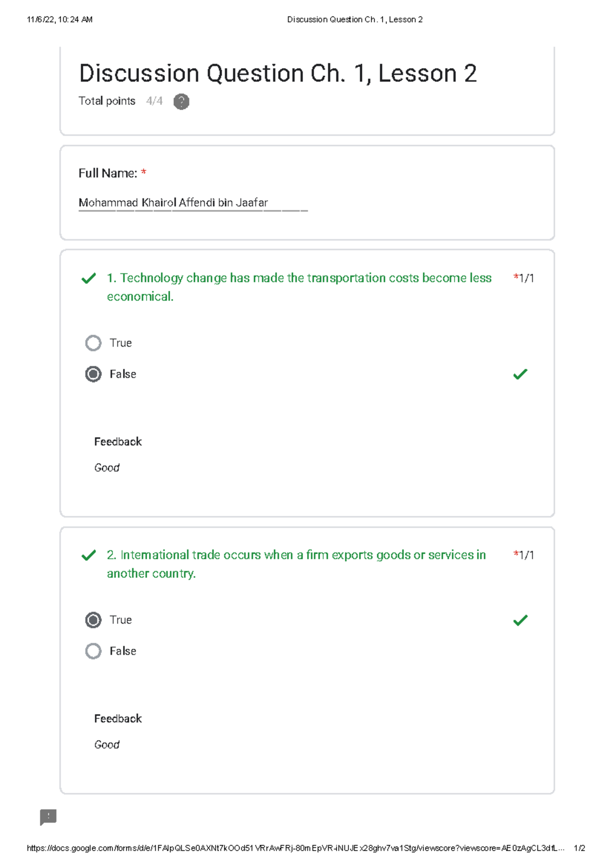Click the Feedback heading under question 2
This screenshot has width=613, height=868.
click(x=118, y=719)
